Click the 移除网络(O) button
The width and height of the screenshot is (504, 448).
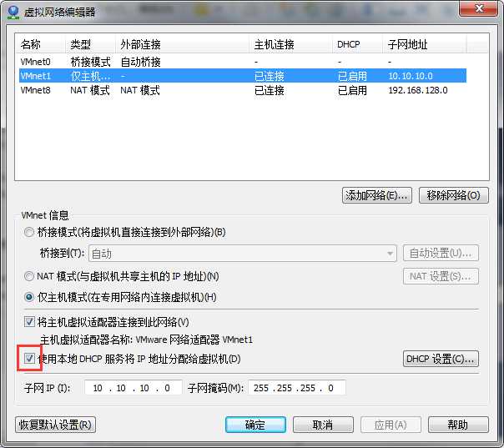coord(454,195)
